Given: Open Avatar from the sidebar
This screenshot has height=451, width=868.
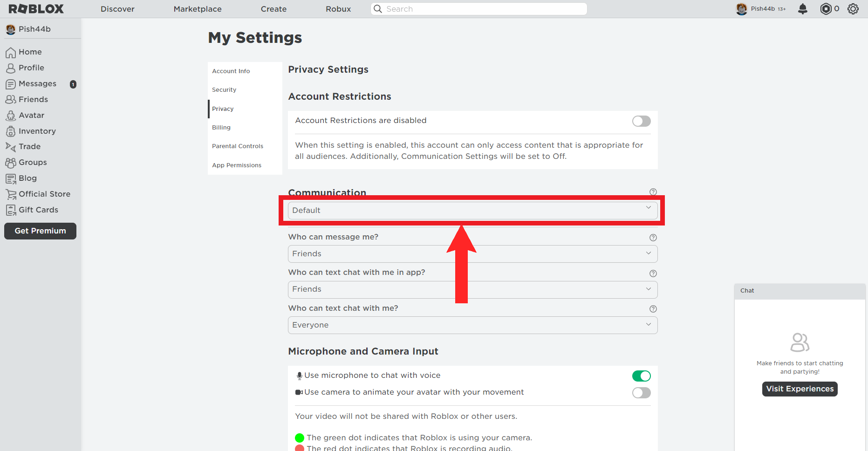Looking at the screenshot, I should (x=31, y=115).
